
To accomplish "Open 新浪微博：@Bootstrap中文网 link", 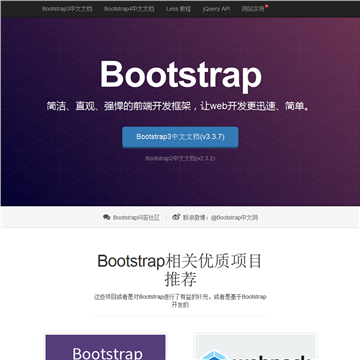I will (x=220, y=218).
